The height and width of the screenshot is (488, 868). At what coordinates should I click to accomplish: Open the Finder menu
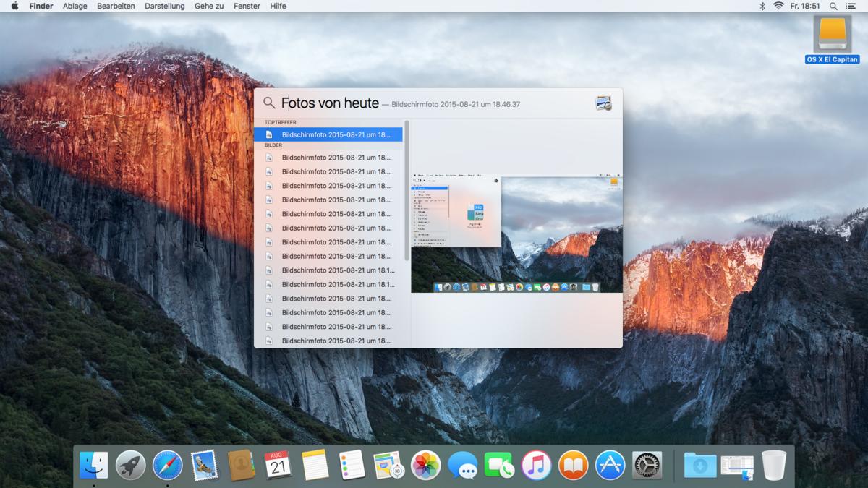pyautogui.click(x=41, y=6)
